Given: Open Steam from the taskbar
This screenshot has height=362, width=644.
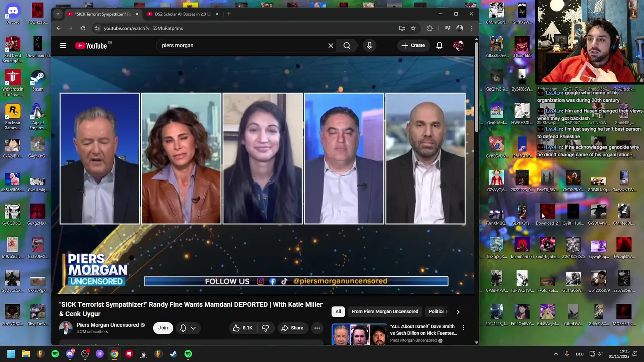Looking at the screenshot, I should click(173, 354).
